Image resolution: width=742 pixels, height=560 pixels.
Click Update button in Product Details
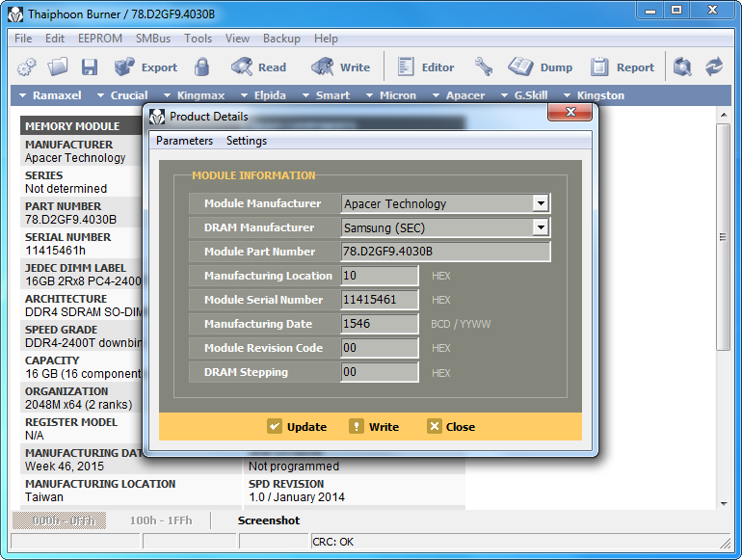(x=297, y=427)
